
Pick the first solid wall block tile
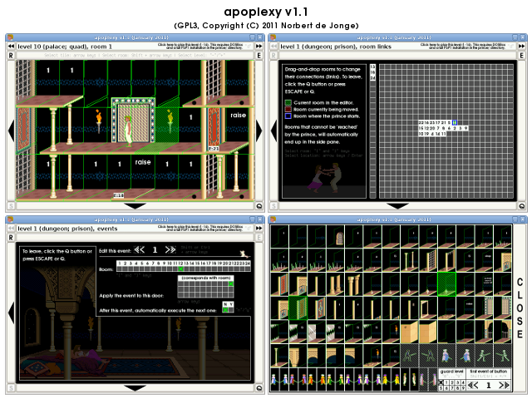410,333
